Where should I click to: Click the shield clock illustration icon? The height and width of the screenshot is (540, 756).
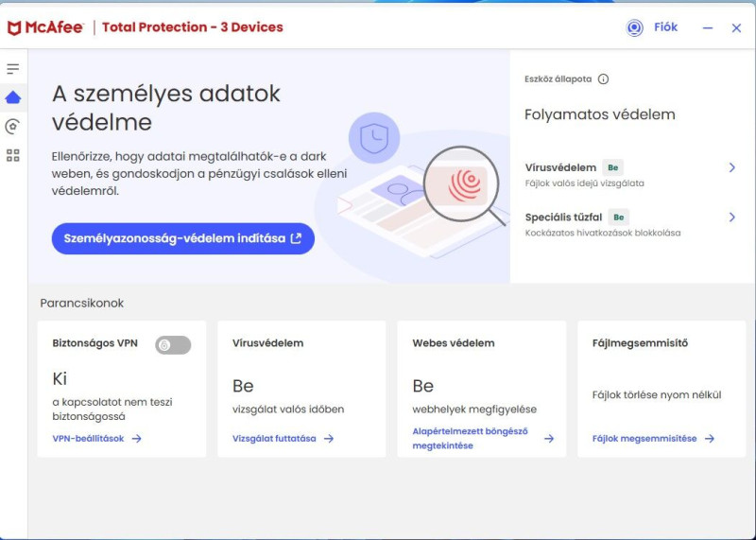[x=374, y=138]
